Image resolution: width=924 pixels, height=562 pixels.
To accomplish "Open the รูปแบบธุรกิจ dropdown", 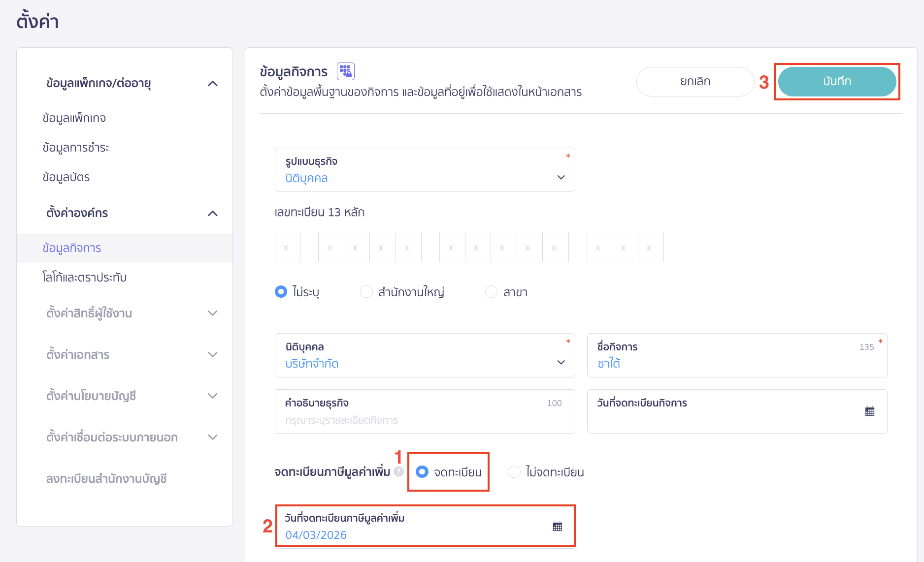I will (x=561, y=177).
